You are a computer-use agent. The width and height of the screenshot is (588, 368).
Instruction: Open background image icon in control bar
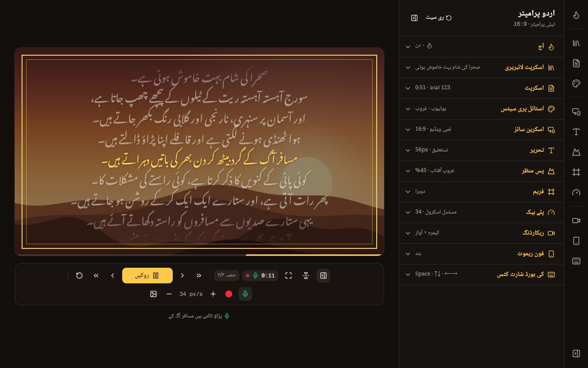click(x=153, y=294)
